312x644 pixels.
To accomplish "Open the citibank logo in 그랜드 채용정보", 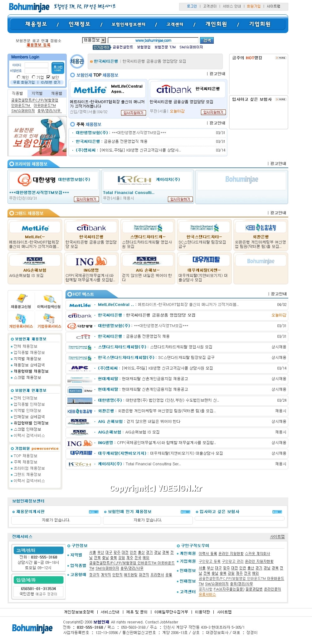I will click(x=91, y=228).
